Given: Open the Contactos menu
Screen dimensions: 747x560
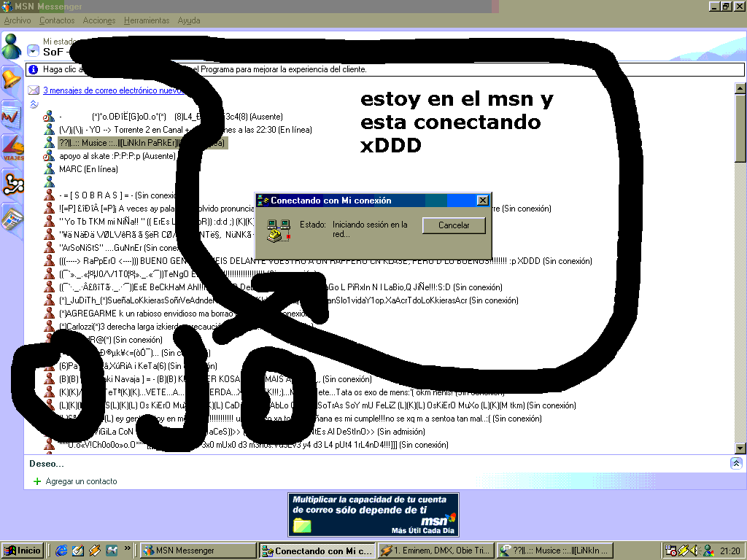Looking at the screenshot, I should click(x=57, y=20).
